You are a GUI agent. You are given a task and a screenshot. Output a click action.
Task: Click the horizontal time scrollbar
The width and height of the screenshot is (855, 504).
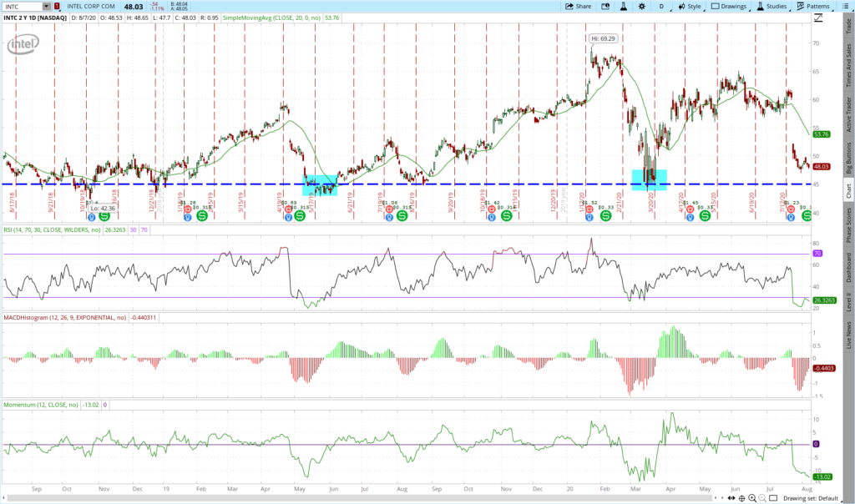pyautogui.click(x=360, y=498)
